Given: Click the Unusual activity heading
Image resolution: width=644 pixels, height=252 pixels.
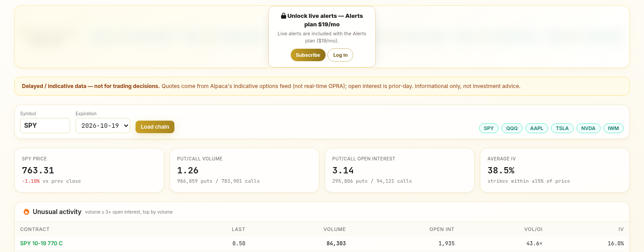Looking at the screenshot, I should point(57,212).
